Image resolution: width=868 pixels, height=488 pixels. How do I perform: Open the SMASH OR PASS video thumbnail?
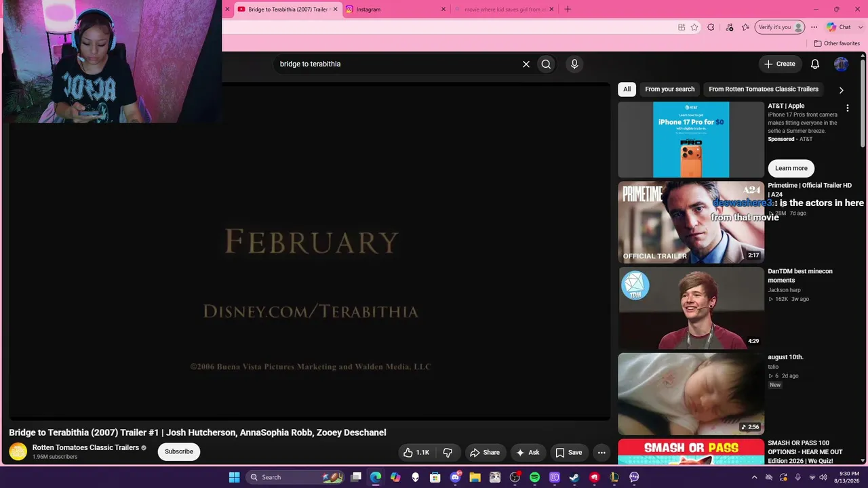click(x=691, y=452)
